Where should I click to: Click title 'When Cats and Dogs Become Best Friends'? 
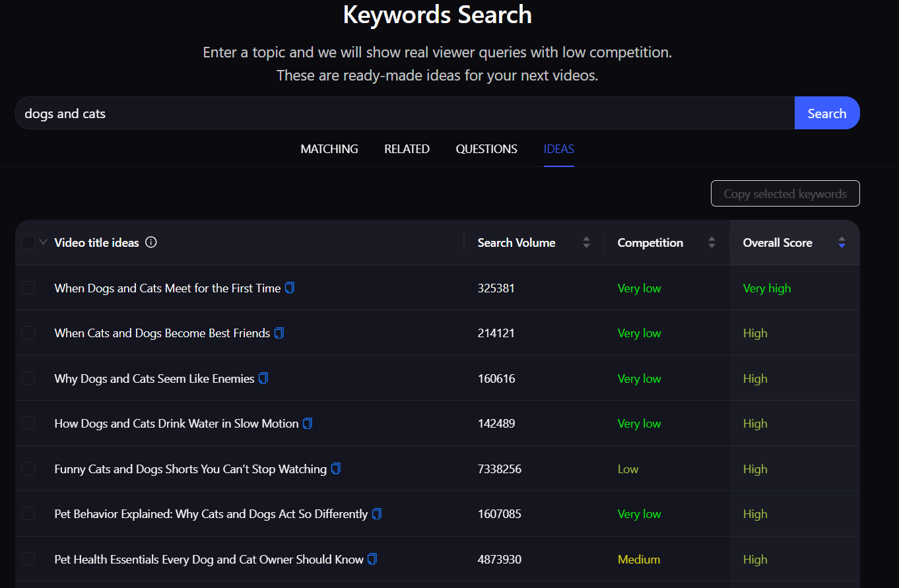162,333
